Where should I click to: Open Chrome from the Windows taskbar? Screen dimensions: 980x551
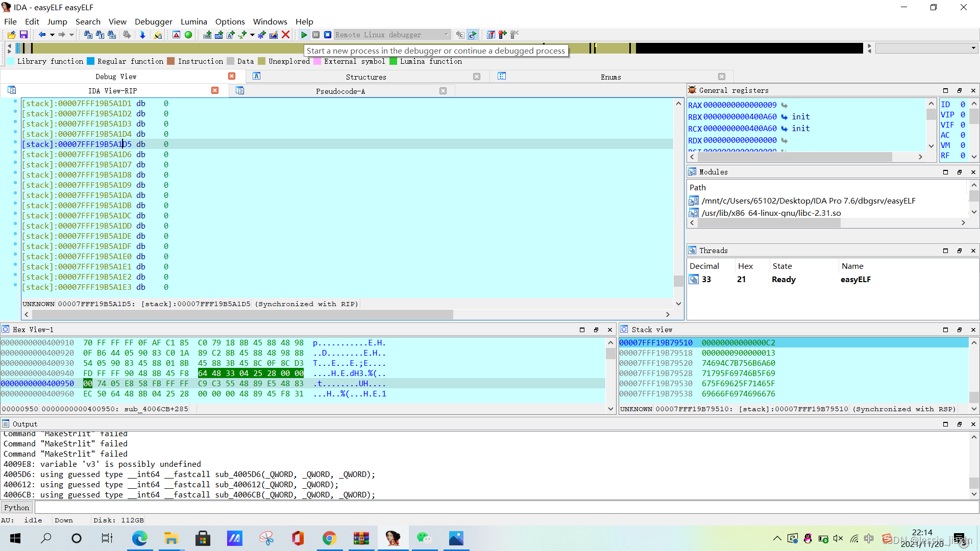pyautogui.click(x=329, y=538)
